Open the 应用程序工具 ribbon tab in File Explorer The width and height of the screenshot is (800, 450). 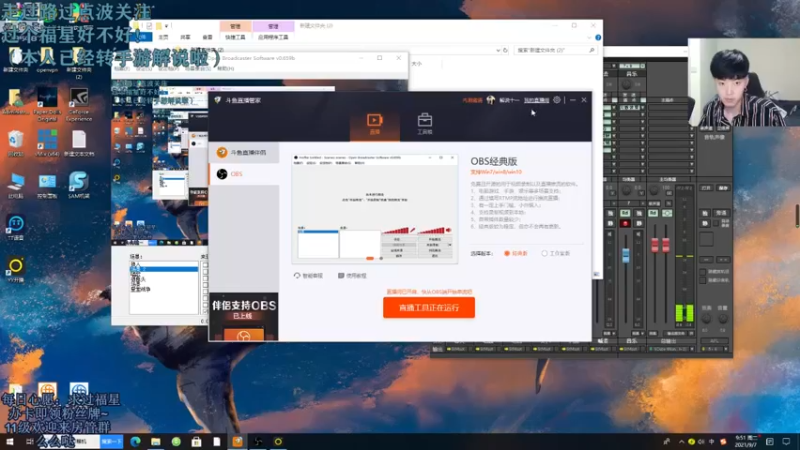273,37
